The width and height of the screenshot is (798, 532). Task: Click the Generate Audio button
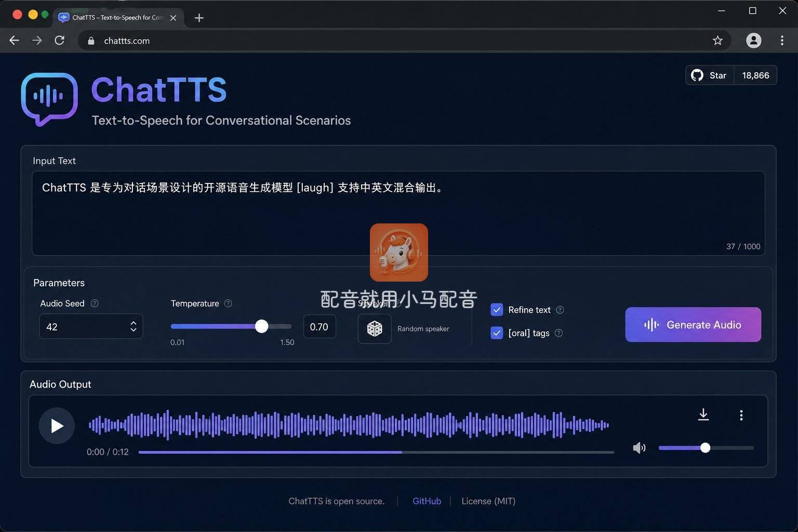(693, 325)
